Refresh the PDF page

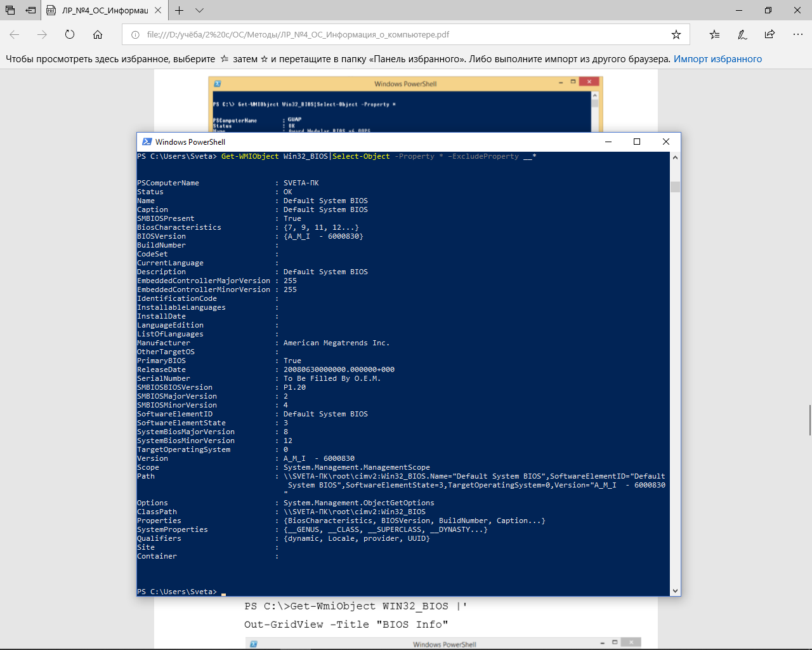(x=70, y=34)
